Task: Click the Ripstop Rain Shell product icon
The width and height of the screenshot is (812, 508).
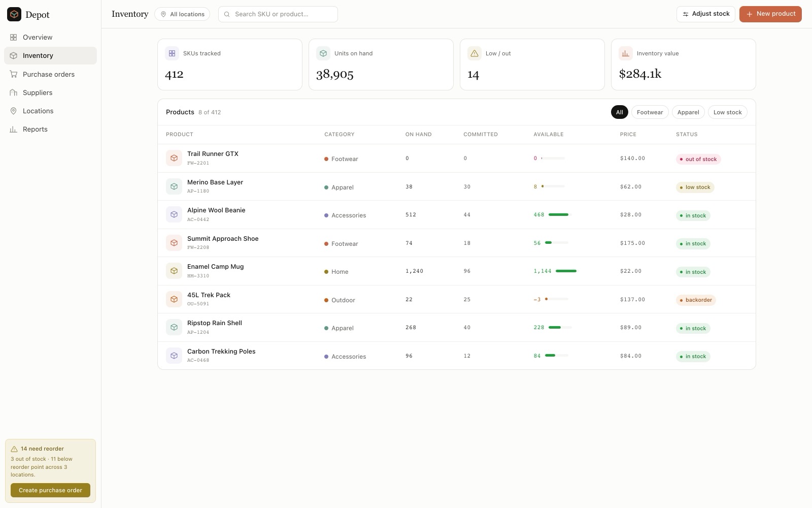Action: (174, 327)
